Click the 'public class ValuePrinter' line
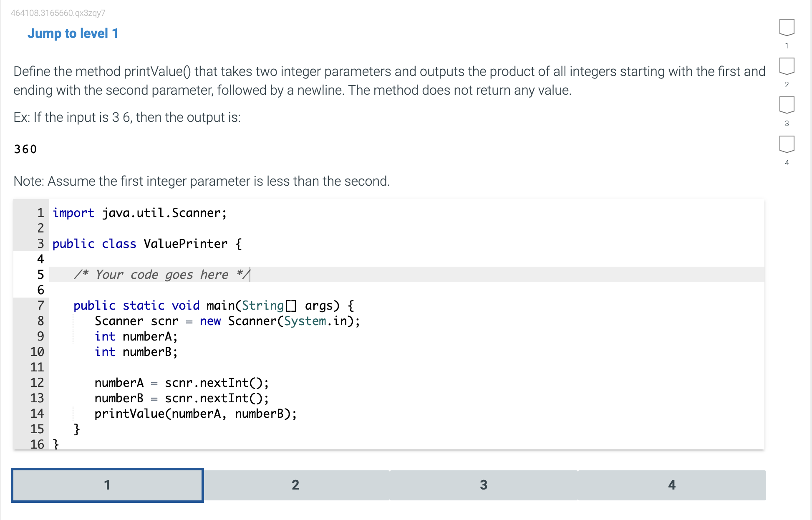This screenshot has height=520, width=812. [147, 244]
